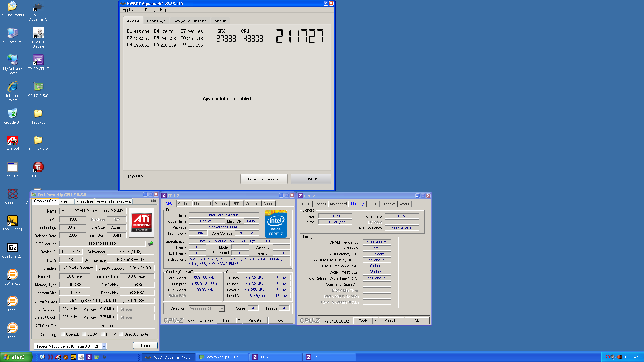This screenshot has height=362, width=644.
Task: Switch to GPU-Z Validation tab
Action: [x=85, y=202]
